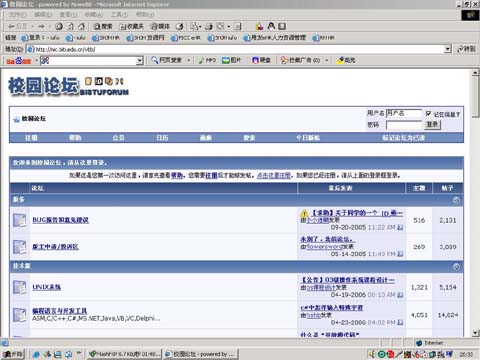Viewport: 480px width, 360px height.
Task: Open the Search (搜索) toolbar button
Action: [103, 26]
